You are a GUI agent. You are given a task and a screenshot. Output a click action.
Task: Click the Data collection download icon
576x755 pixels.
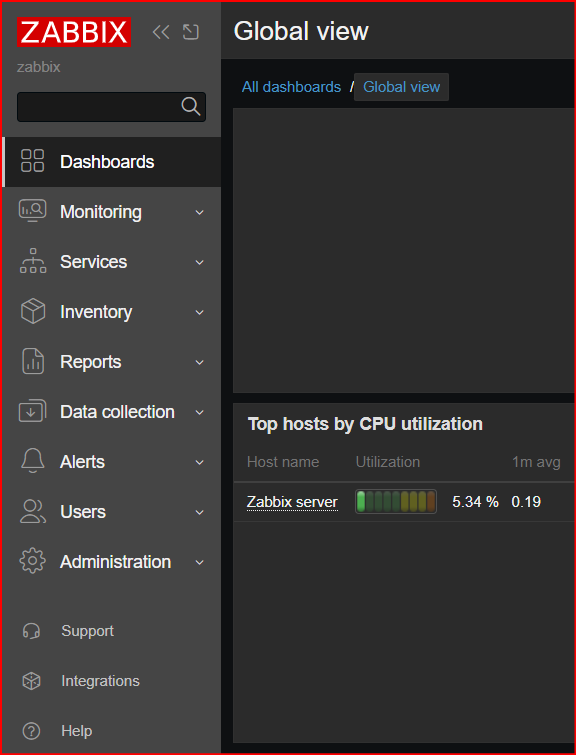click(32, 411)
